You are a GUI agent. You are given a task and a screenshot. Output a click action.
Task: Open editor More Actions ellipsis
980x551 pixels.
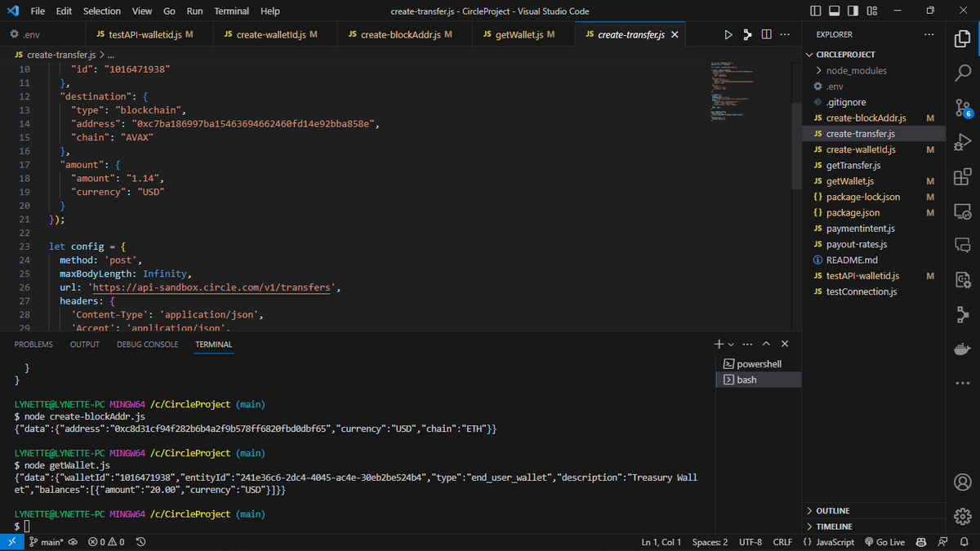tap(785, 34)
